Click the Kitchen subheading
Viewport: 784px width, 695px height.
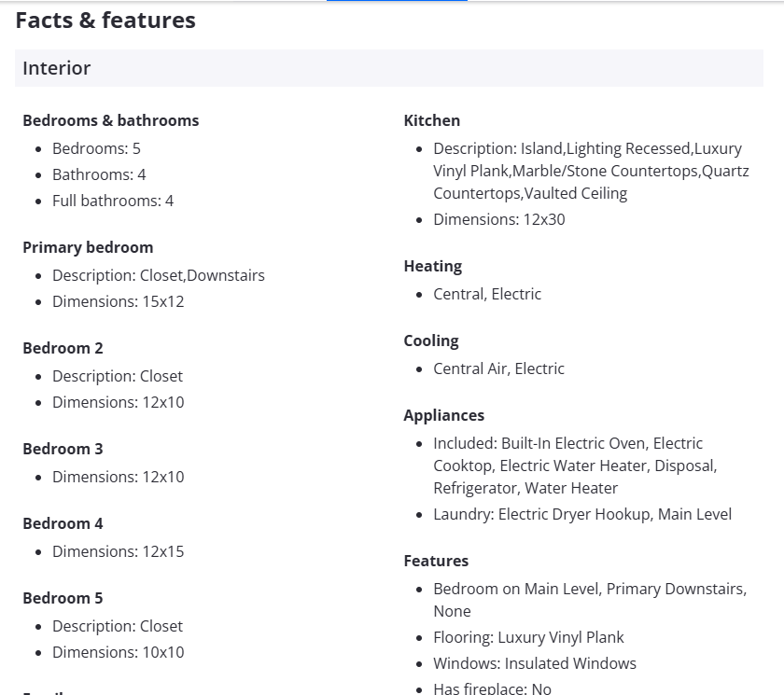coord(431,120)
